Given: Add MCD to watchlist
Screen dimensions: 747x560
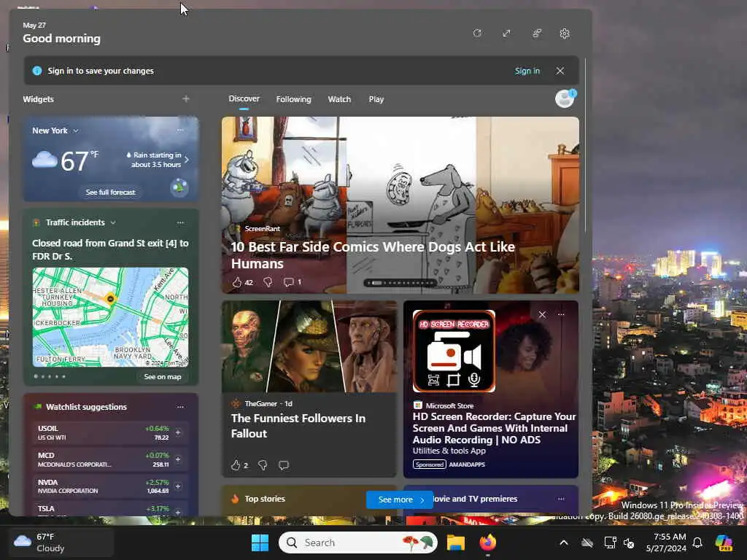Looking at the screenshot, I should click(x=178, y=459).
